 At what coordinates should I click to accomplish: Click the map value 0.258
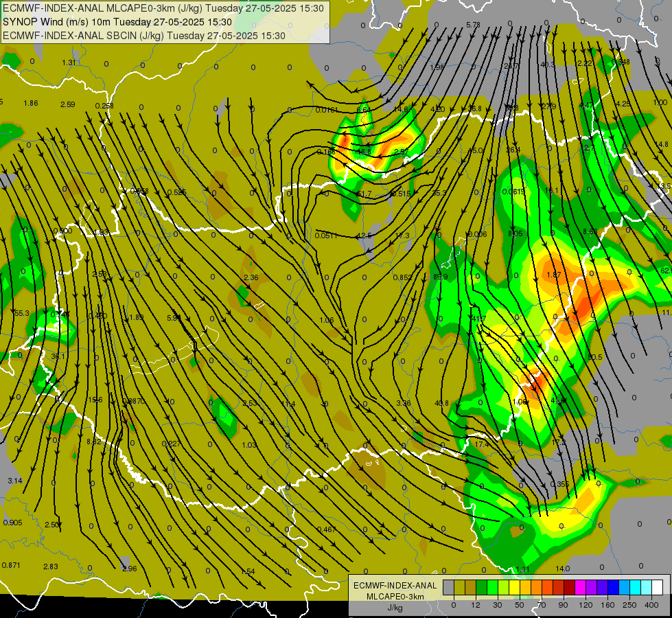click(x=104, y=106)
